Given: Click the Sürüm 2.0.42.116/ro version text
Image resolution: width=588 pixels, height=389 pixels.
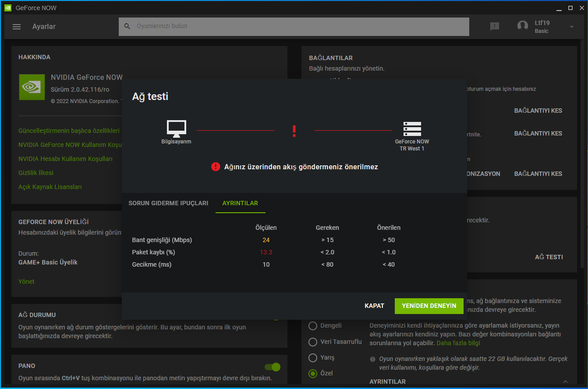Looking at the screenshot, I should 80,89.
